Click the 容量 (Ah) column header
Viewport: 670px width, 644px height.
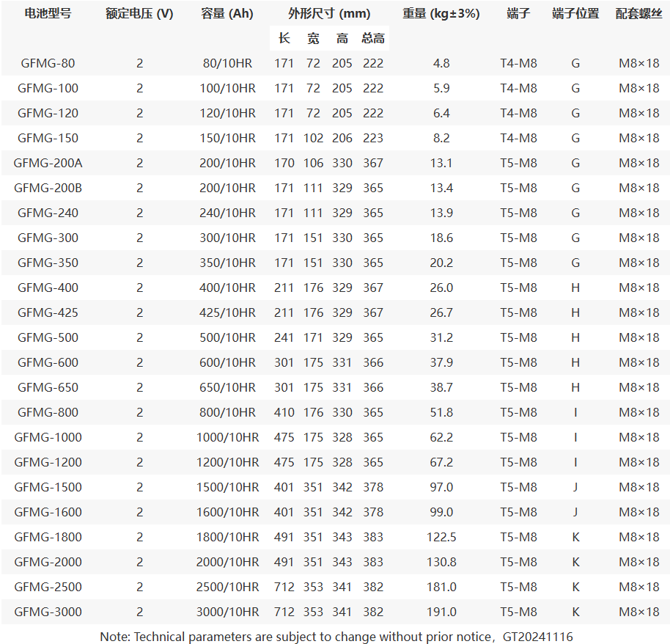[227, 14]
